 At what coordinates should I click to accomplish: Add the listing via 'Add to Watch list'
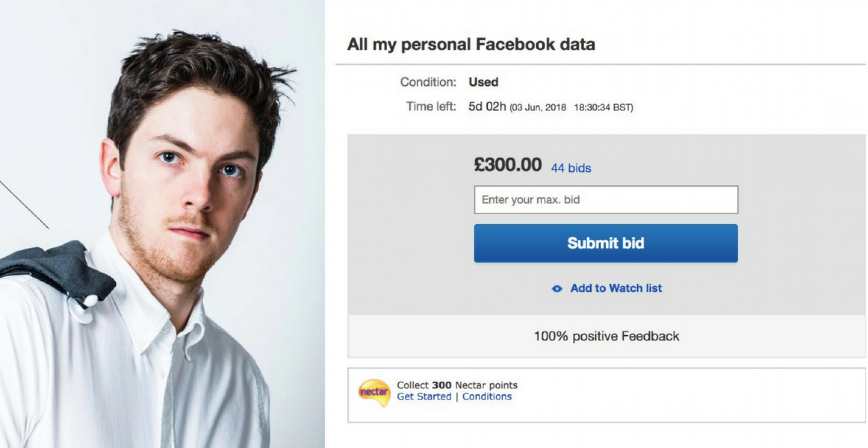[616, 288]
